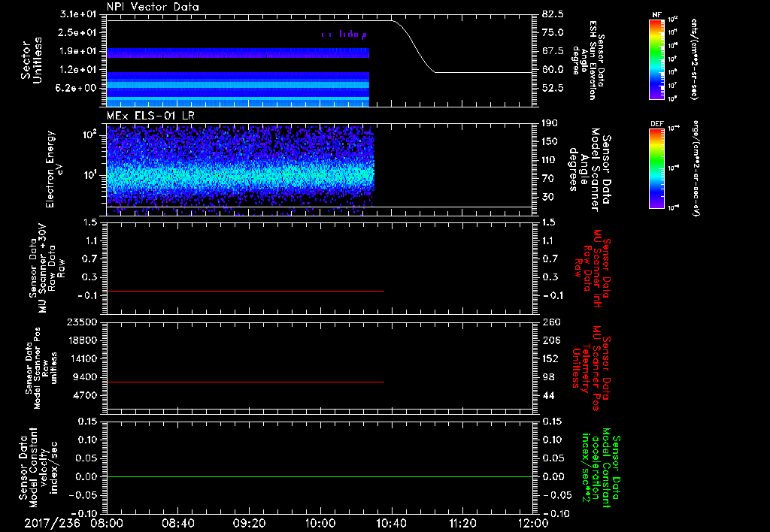Click the 10:00 time tick label
The image size is (770, 532).
click(x=320, y=523)
